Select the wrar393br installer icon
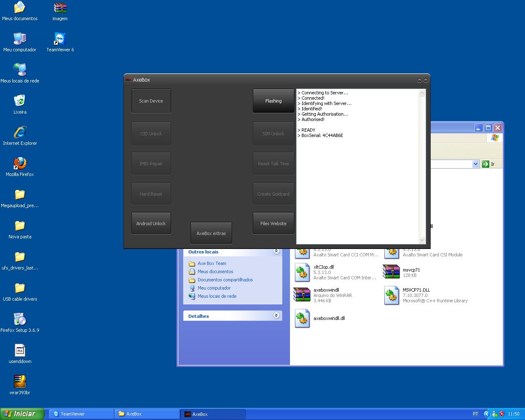 coord(20,382)
